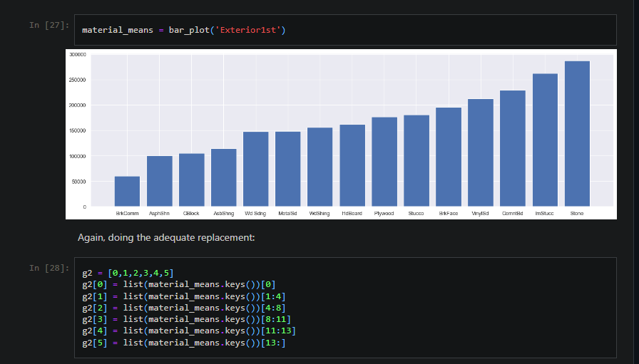Viewport: 639px width, 364px height.
Task: Click the Plywood axis label
Action: coord(384,214)
